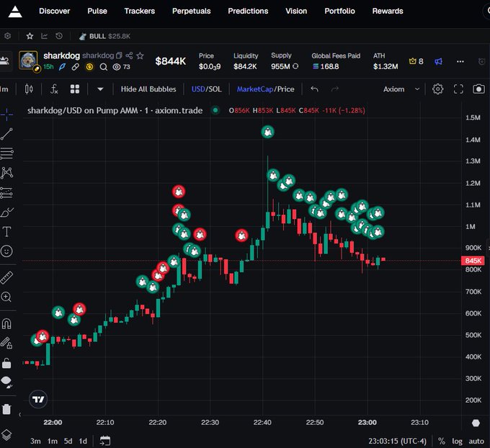Screen dimensions: 490x448
Task: Toggle stay in drawing mode
Action: (6, 343)
